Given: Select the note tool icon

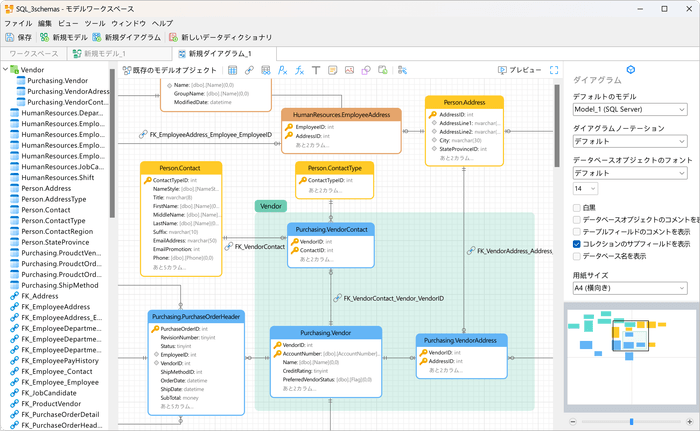Looking at the screenshot, I should pyautogui.click(x=333, y=71).
